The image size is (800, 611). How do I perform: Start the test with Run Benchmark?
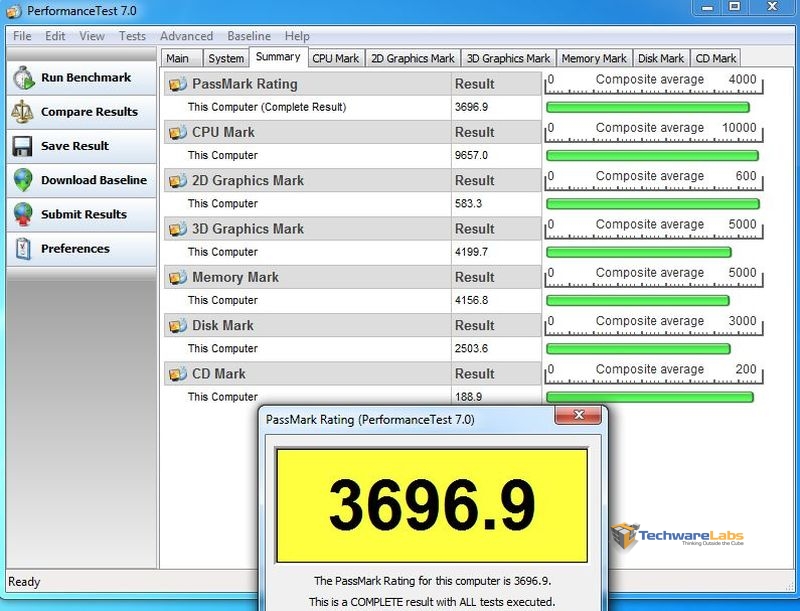[x=82, y=78]
